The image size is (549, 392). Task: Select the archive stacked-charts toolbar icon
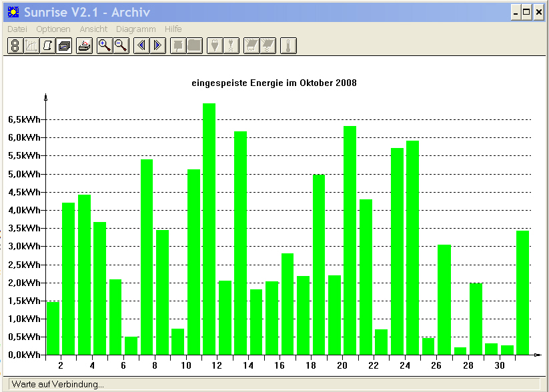[64, 46]
